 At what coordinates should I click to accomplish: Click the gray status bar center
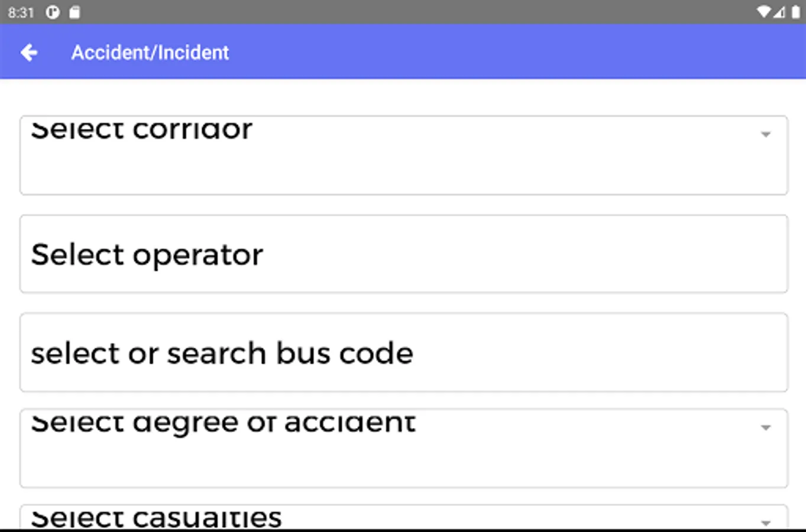coord(403,12)
